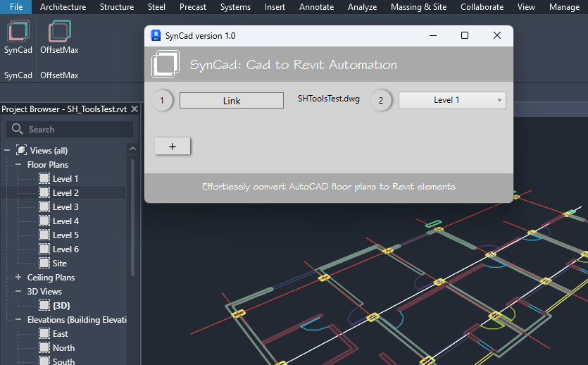The width and height of the screenshot is (588, 365).
Task: Maximize the SynCad dialog window
Action: pyautogui.click(x=465, y=35)
